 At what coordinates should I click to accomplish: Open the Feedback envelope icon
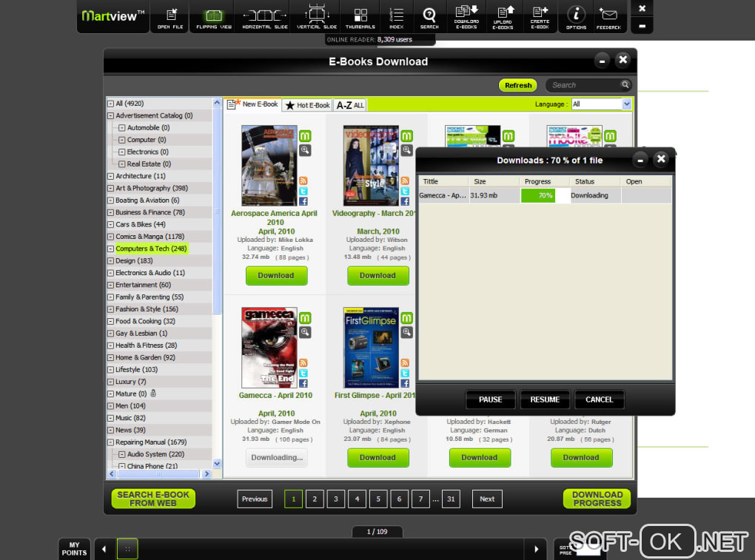[x=608, y=18]
